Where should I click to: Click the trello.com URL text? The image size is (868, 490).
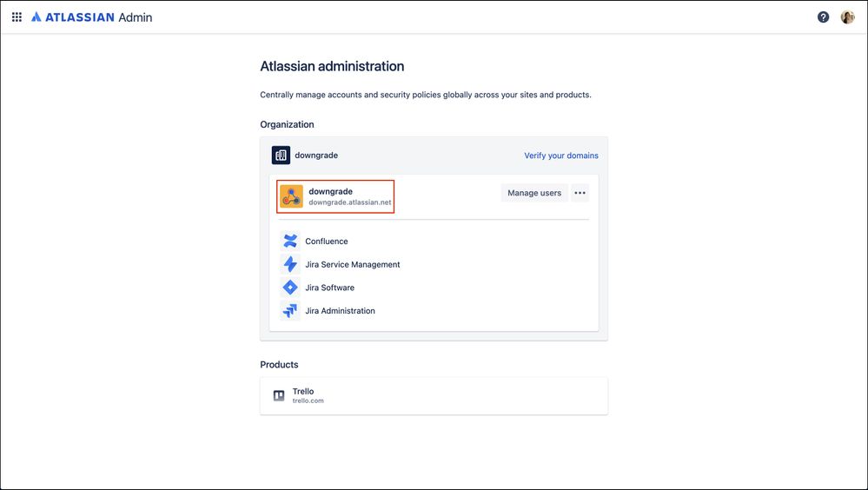[308, 401]
